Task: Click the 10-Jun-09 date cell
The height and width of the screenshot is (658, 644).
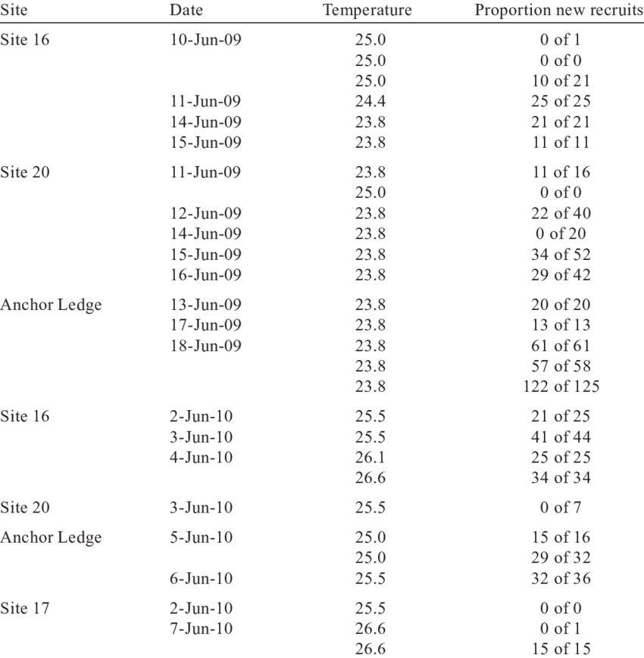Action: pyautogui.click(x=205, y=39)
